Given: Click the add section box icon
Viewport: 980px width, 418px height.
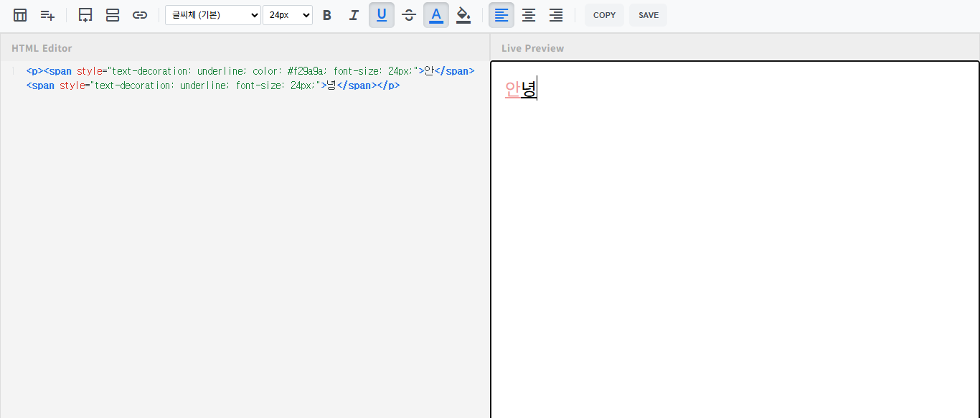Looking at the screenshot, I should point(85,15).
